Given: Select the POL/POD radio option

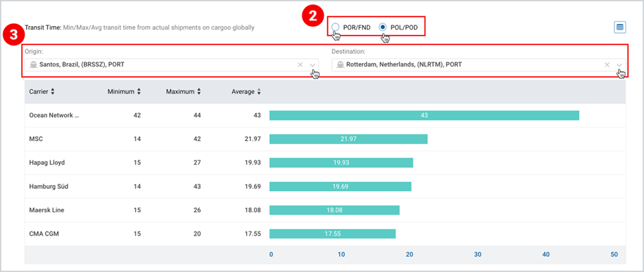Looking at the screenshot, I should point(383,27).
